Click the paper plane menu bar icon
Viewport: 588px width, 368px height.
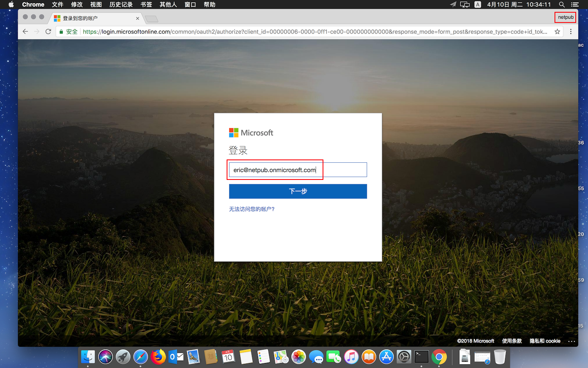(x=453, y=4)
